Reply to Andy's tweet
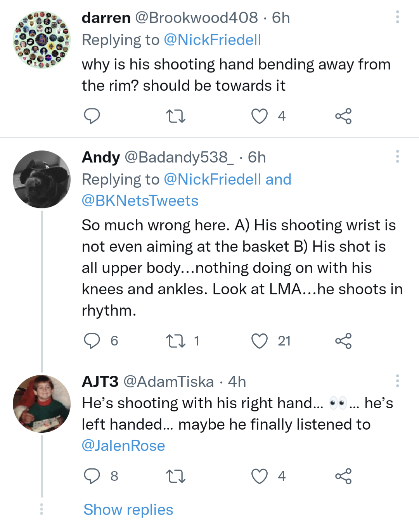 tap(92, 341)
